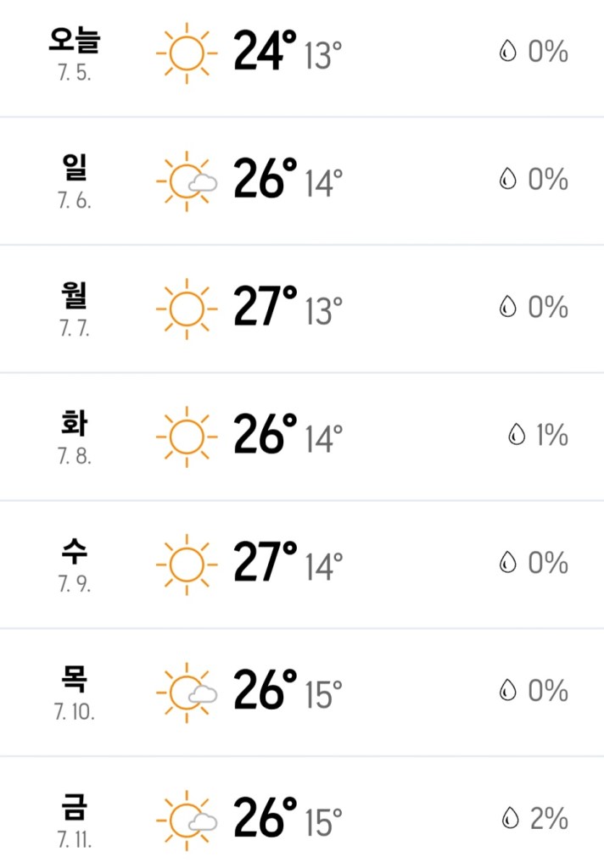Click the 2% precipitation chance for 금

(x=548, y=819)
